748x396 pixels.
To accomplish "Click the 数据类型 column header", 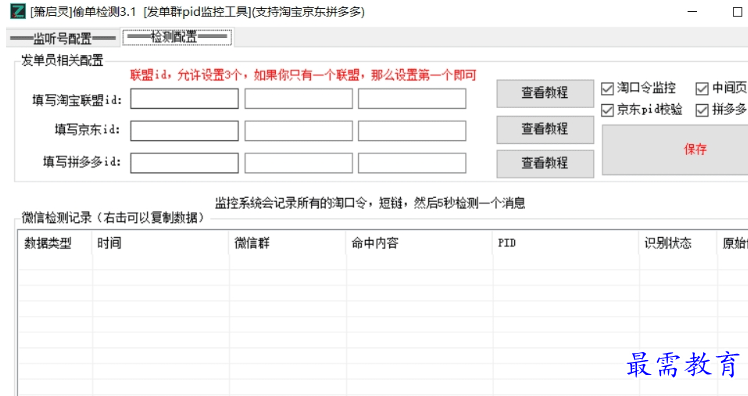I will [x=55, y=243].
